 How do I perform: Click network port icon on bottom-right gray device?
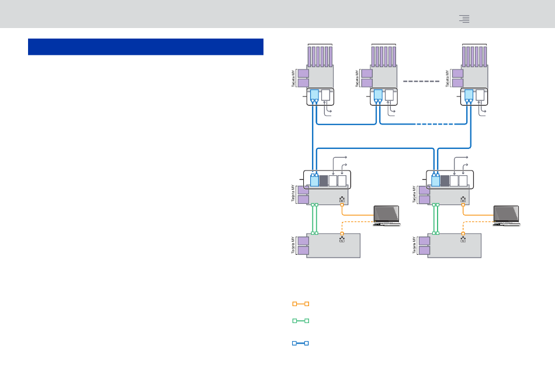pyautogui.click(x=463, y=240)
